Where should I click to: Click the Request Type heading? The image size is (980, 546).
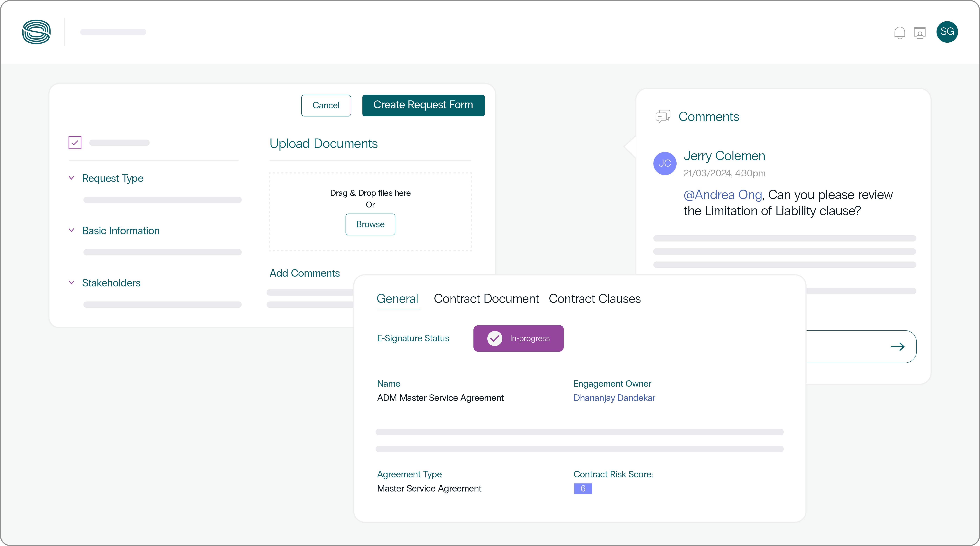tap(113, 179)
